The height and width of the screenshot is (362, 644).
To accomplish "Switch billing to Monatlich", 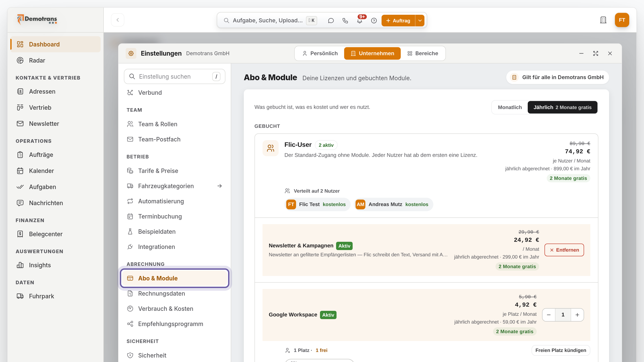I will 510,107.
